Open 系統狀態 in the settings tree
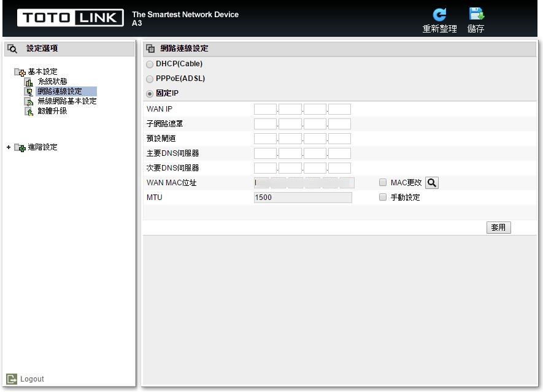The height and width of the screenshot is (392, 543). 52,82
